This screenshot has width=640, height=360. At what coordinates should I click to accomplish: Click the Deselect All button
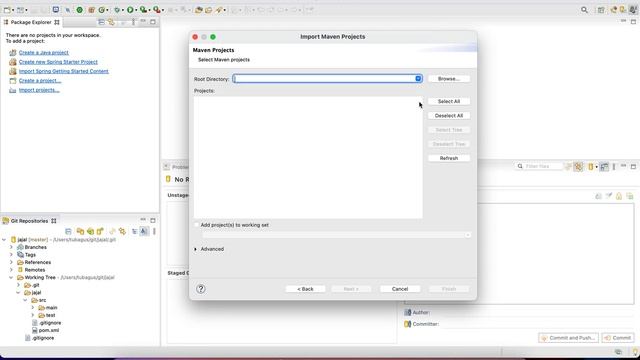(449, 116)
